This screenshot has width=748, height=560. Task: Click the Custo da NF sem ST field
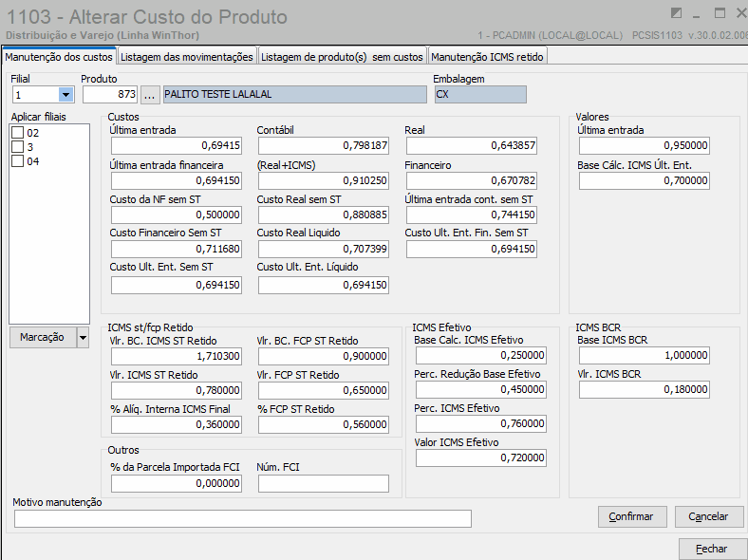pyautogui.click(x=177, y=215)
